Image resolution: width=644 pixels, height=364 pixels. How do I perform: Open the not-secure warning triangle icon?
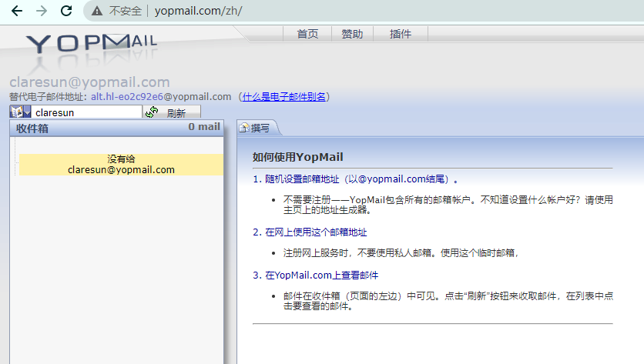coord(97,11)
